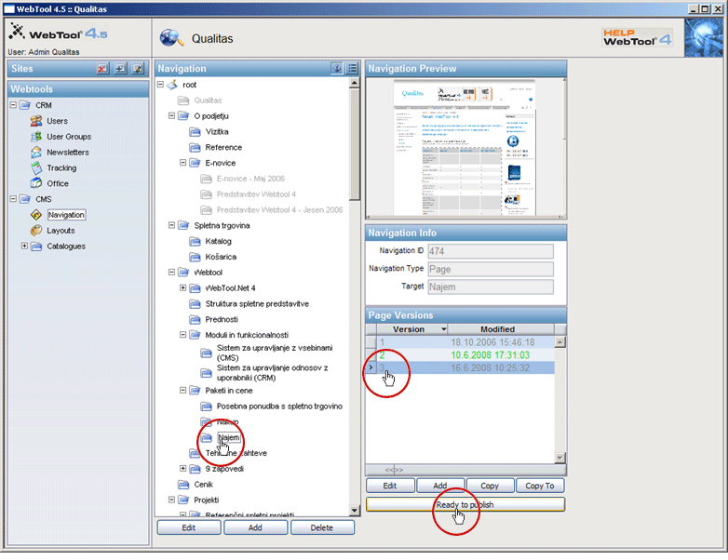This screenshot has height=560, width=728.
Task: Open User Groups module
Action: click(x=68, y=137)
